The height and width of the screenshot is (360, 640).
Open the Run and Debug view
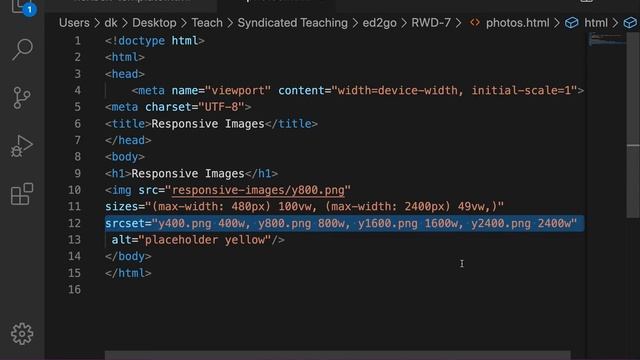coord(22,146)
